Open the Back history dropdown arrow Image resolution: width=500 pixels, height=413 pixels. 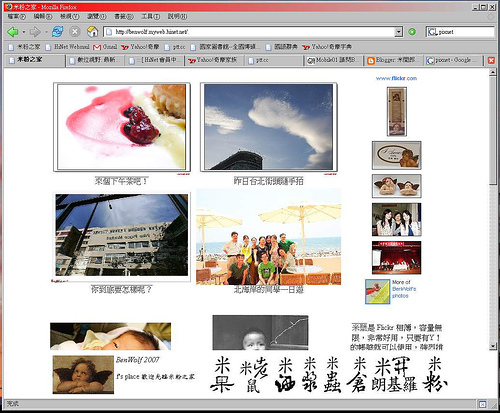tap(23, 32)
